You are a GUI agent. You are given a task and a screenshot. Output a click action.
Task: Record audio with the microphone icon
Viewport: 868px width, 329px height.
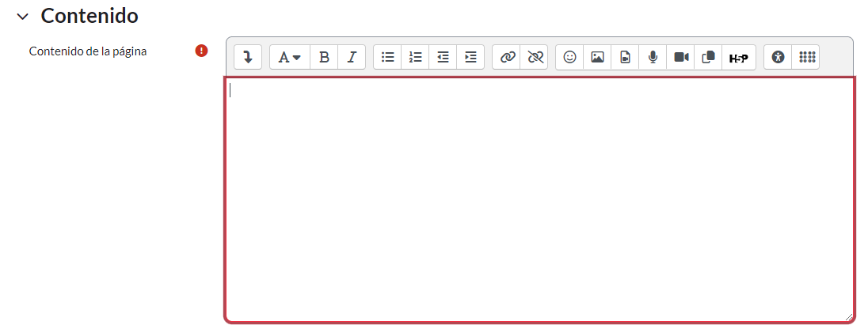click(653, 57)
